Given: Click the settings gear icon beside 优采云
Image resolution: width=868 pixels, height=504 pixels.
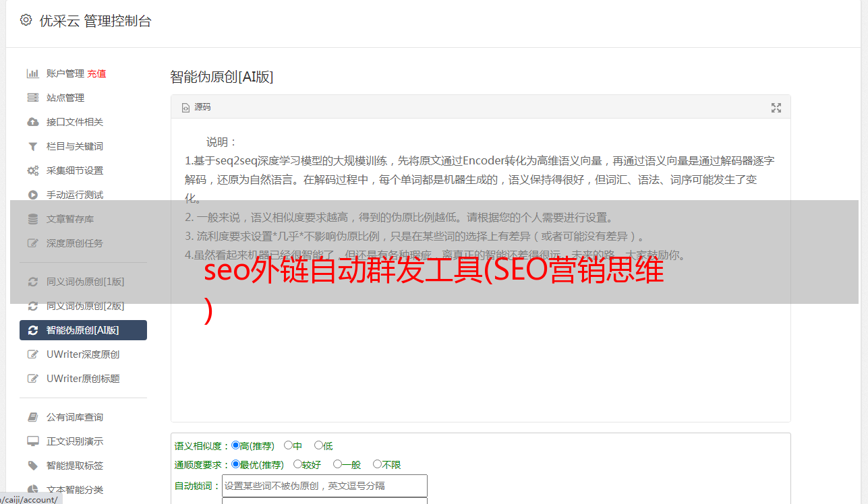Looking at the screenshot, I should (26, 20).
